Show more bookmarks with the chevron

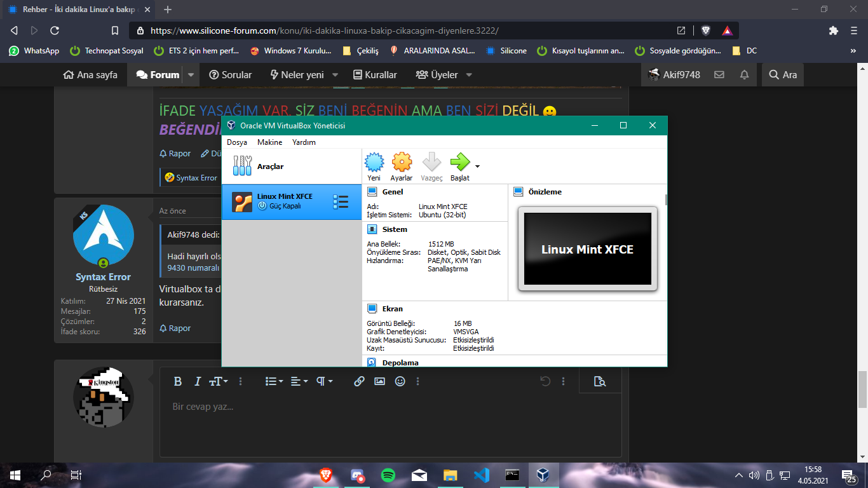tap(854, 51)
